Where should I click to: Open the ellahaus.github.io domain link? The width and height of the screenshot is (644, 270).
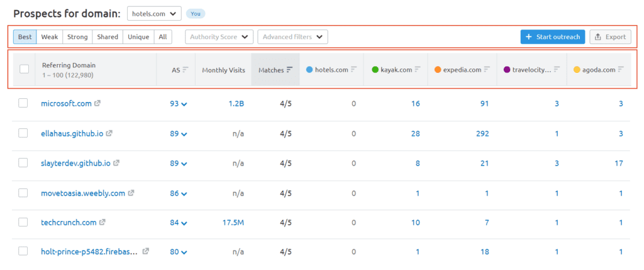click(x=72, y=133)
